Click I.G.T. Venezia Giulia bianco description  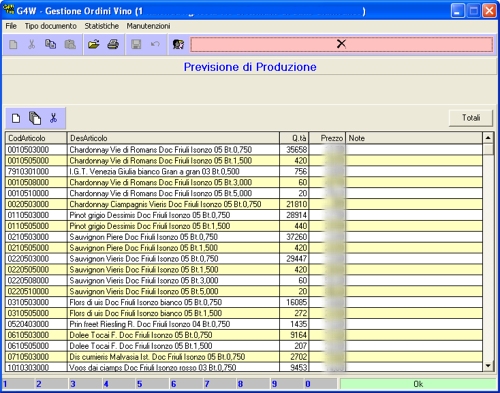173,172
